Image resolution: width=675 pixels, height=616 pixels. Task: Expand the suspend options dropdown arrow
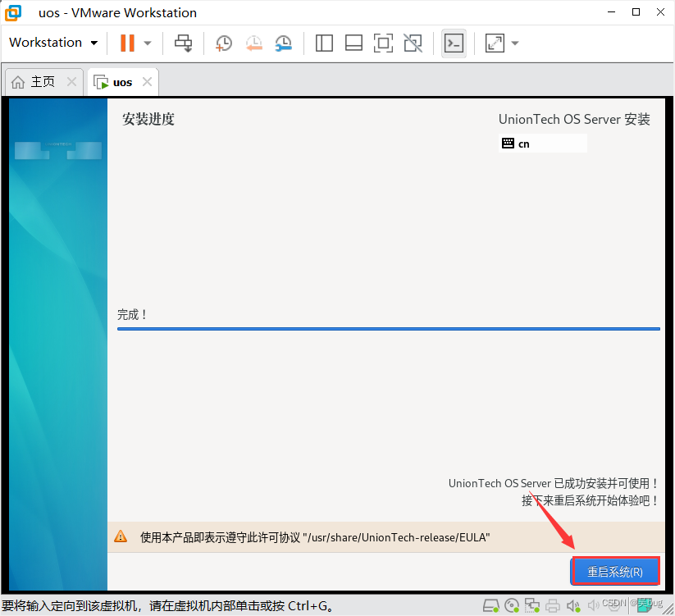tap(146, 43)
